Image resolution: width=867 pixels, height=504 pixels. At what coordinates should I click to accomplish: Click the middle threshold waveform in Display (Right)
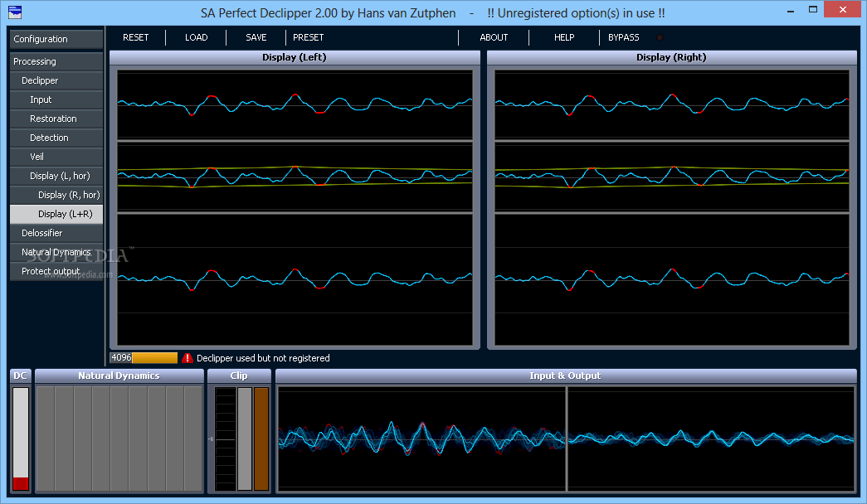672,177
